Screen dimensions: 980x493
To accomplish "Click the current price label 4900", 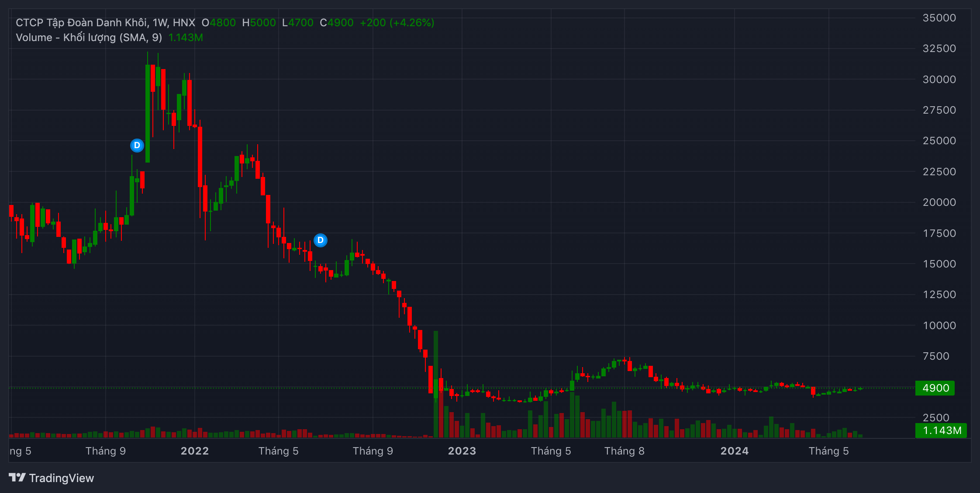I will pos(935,388).
